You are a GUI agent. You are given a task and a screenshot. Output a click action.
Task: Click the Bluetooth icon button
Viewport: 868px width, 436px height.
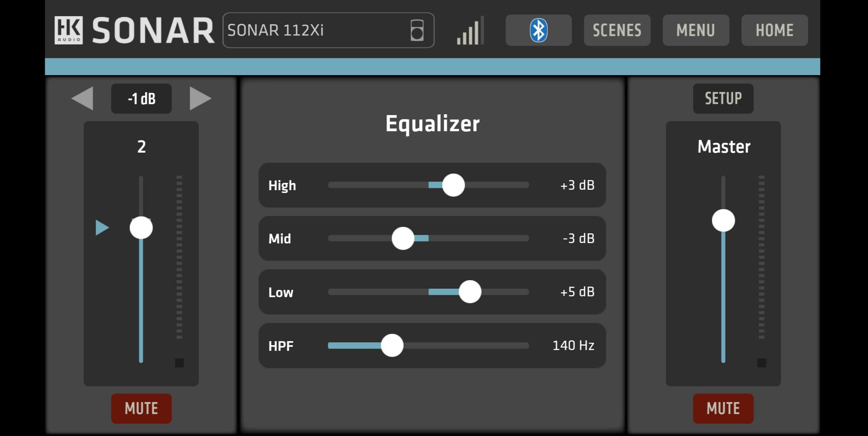(x=539, y=30)
